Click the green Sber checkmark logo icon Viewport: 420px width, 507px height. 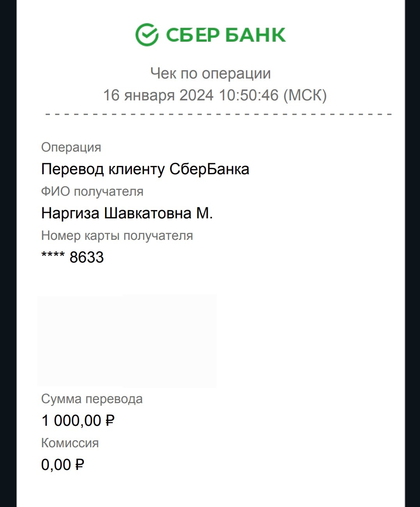(x=147, y=35)
